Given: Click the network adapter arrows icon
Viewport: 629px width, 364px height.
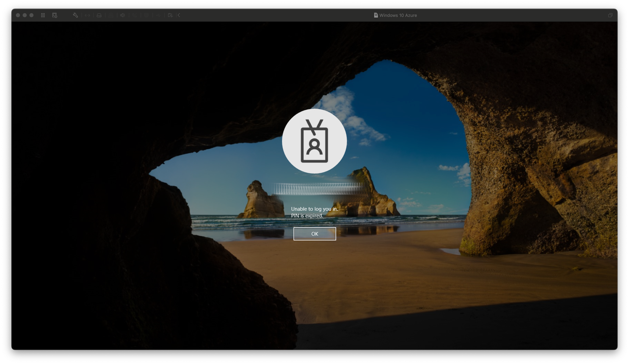Looking at the screenshot, I should [87, 15].
